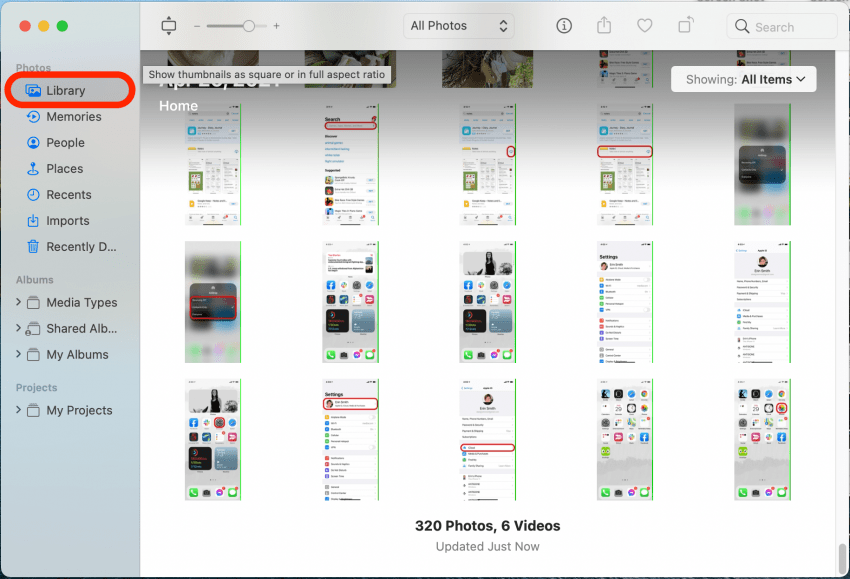Click the Media Types folder icon
850x579 pixels.
click(x=34, y=303)
